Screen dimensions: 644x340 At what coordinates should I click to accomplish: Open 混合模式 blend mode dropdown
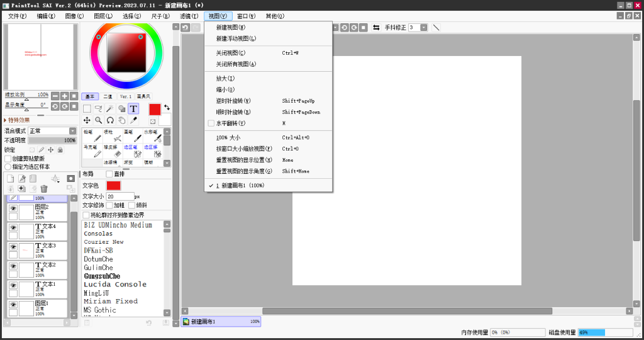pyautogui.click(x=52, y=131)
